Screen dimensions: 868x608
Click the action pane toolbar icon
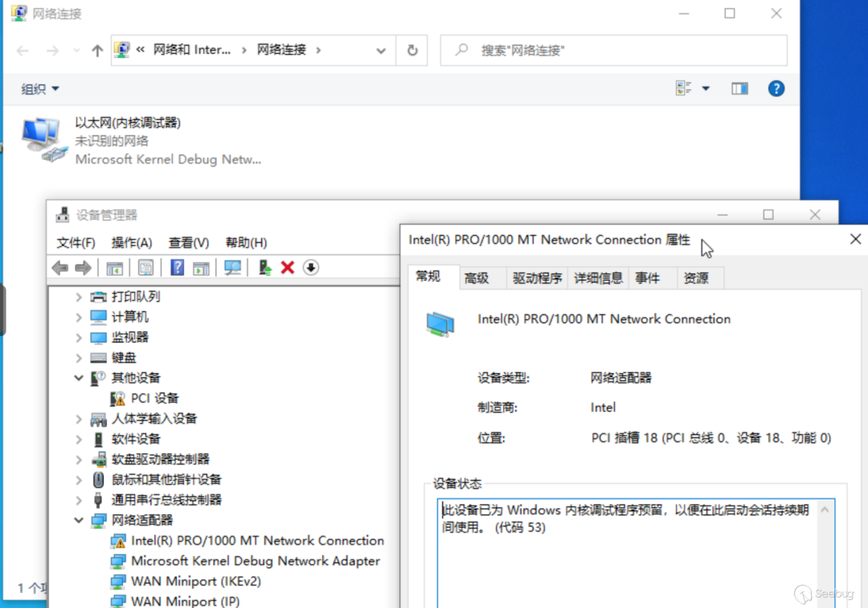tap(201, 268)
